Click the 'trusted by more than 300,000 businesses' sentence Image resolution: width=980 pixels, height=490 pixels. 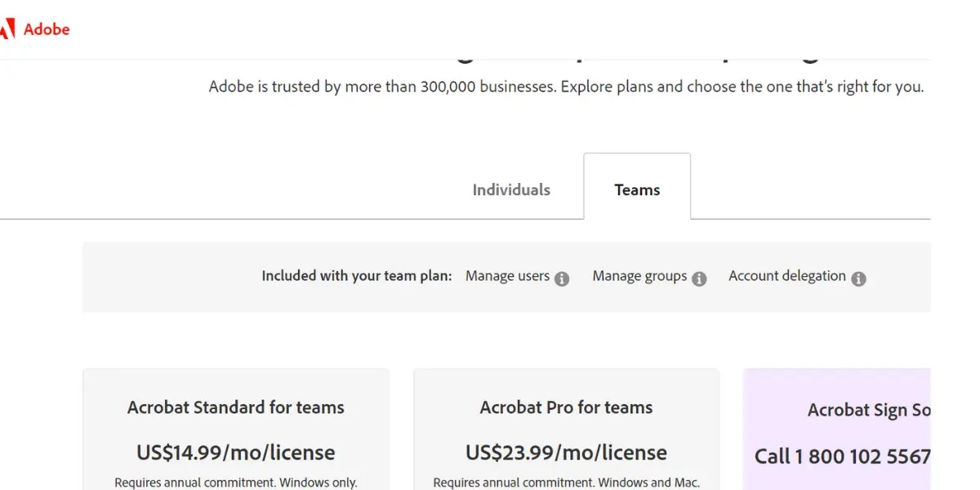click(567, 87)
